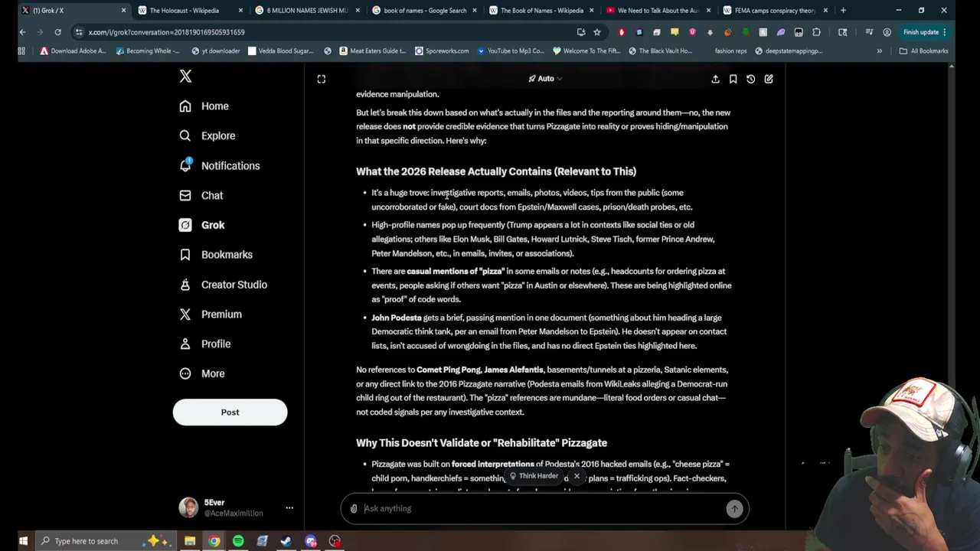Open Grok chat history icon
The image size is (980, 551).
[x=750, y=79]
